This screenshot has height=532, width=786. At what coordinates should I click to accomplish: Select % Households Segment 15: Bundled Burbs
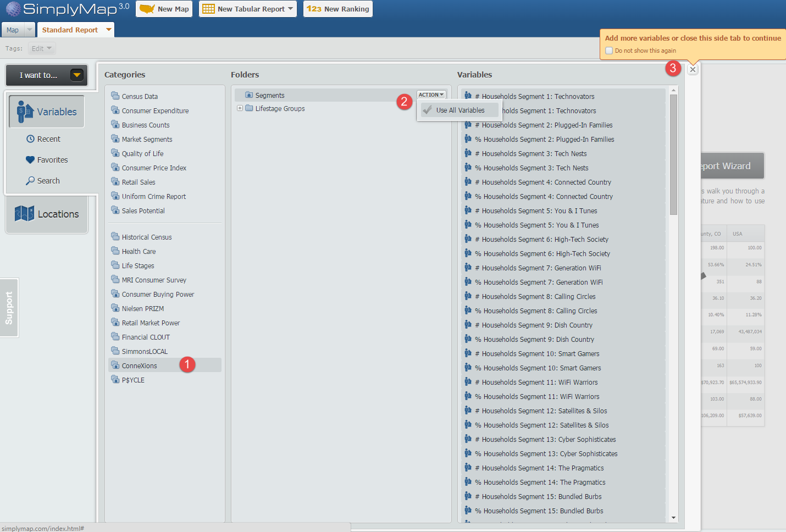pos(563,511)
